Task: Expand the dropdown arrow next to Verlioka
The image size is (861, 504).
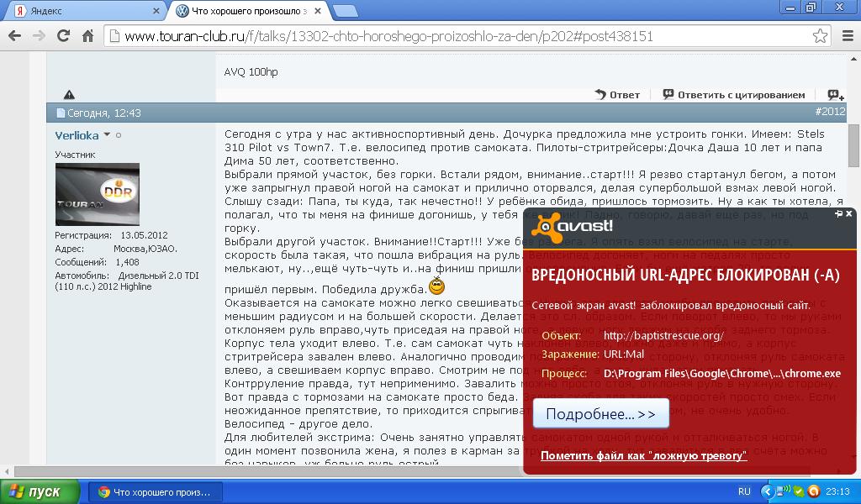Action: (x=107, y=134)
